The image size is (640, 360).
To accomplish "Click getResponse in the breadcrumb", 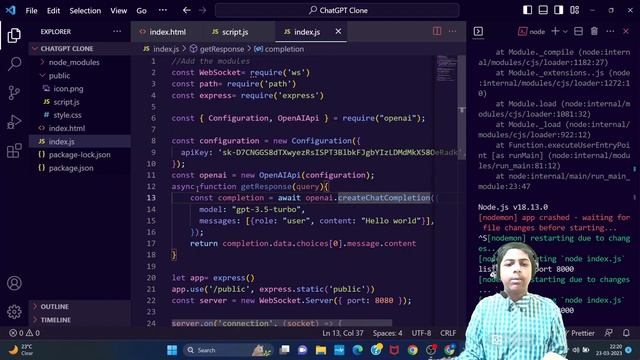I will (222, 49).
